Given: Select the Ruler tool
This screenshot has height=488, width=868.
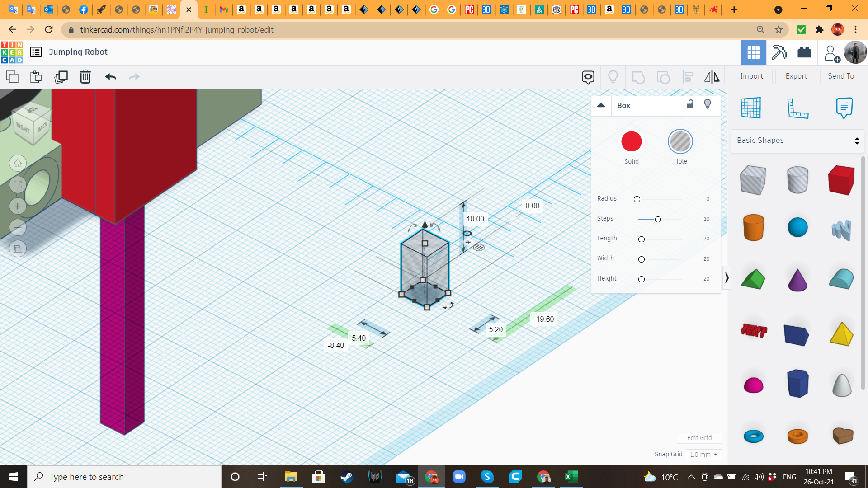Looking at the screenshot, I should 797,108.
